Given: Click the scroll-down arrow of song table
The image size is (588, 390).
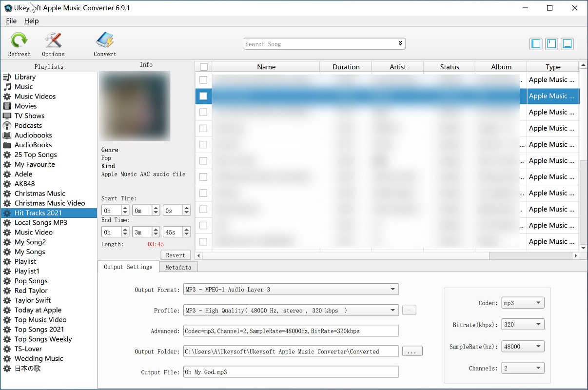Looking at the screenshot, I should coord(584,248).
